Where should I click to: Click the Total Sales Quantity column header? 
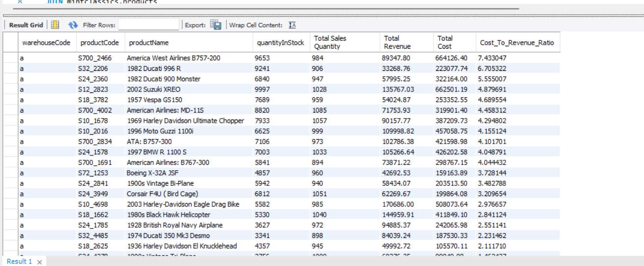(x=345, y=43)
